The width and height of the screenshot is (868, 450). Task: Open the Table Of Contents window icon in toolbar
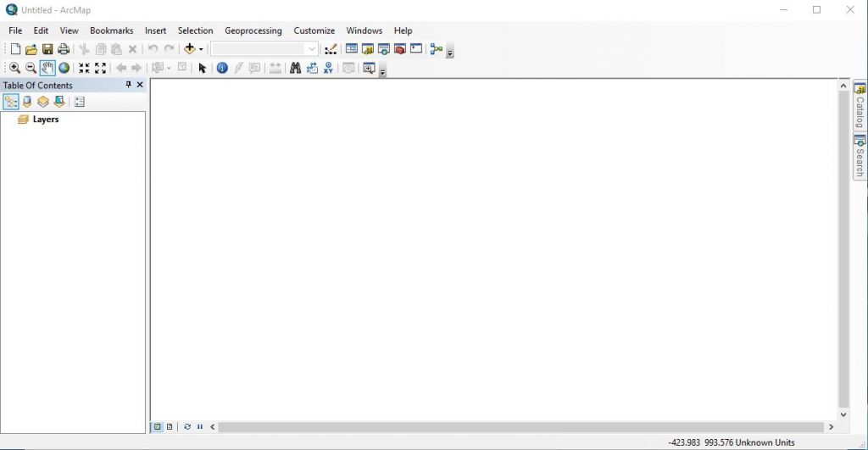352,48
